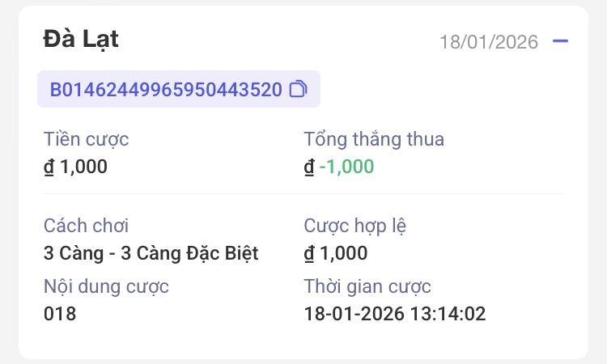
Task: Click the Tổng thắng thua label
Action: 374,139
